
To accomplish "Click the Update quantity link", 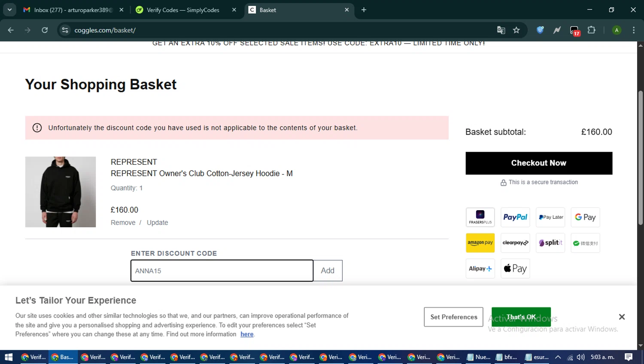I will [x=157, y=223].
